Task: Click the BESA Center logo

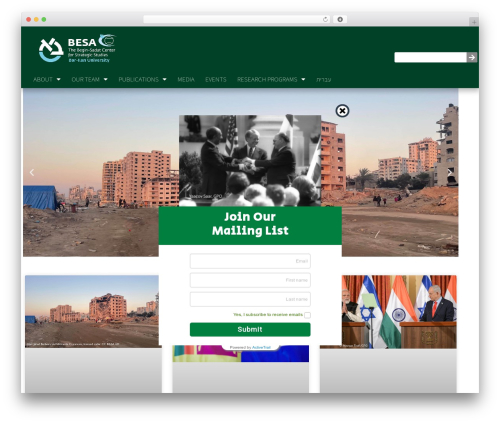Action: [77, 49]
